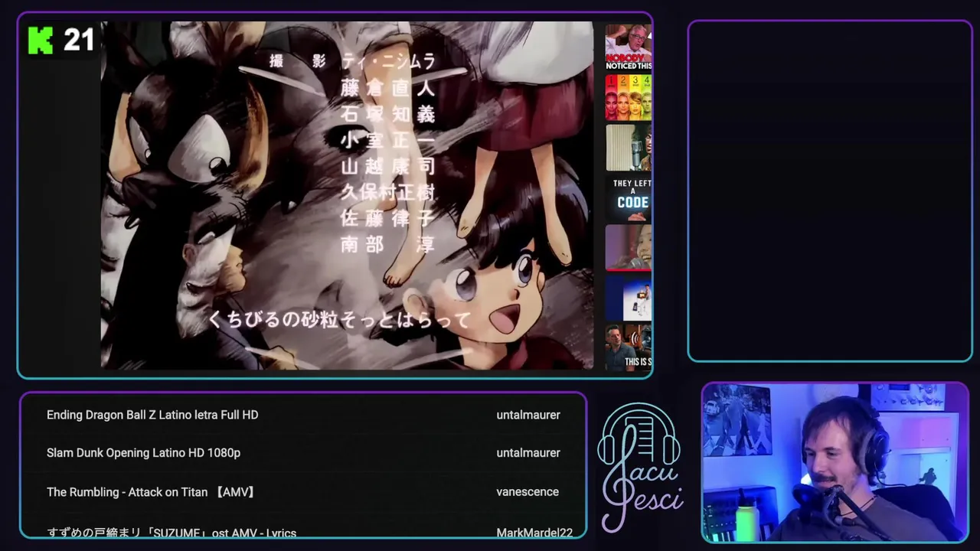Open the dark blue background person thumbnail
The image size is (980, 551).
(629, 297)
